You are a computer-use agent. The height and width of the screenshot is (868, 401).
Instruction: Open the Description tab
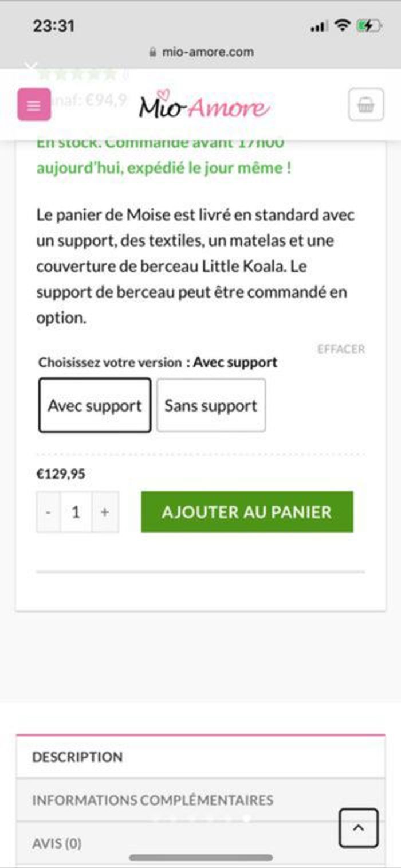pos(77,757)
